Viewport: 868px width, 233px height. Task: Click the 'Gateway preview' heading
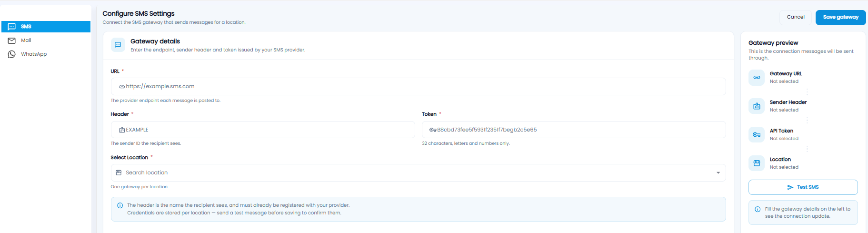(773, 43)
